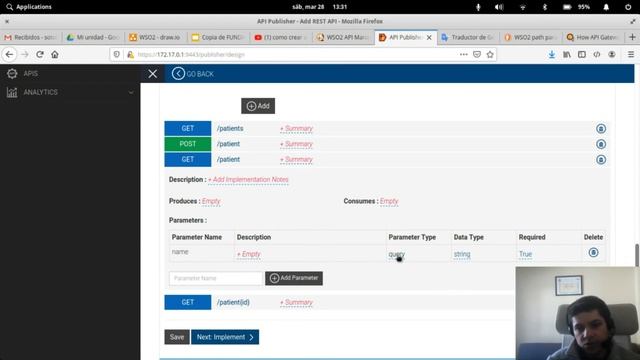
Task: Open the volume control in top panel
Action: pyautogui.click(x=499, y=7)
